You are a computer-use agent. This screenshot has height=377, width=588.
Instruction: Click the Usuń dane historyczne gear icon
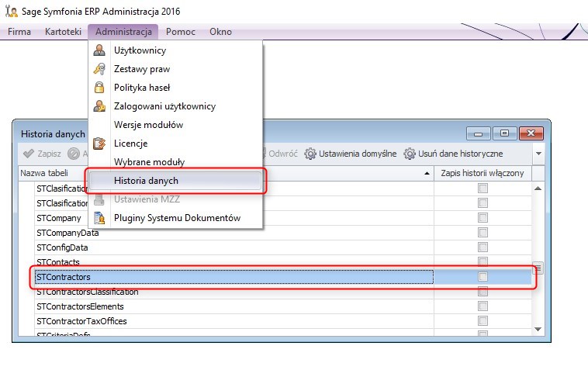point(410,154)
